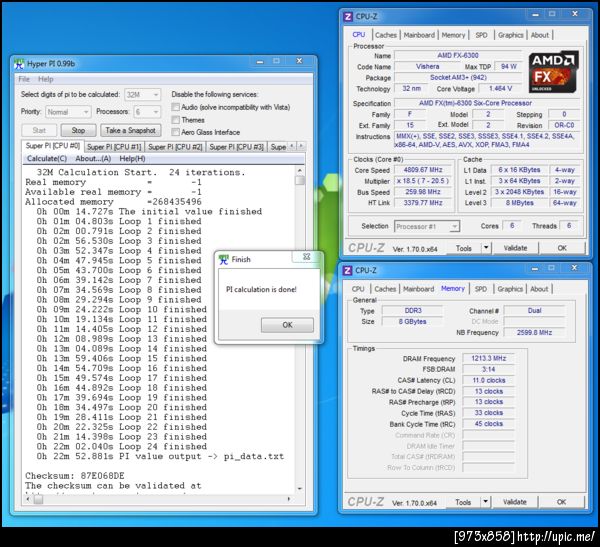
Task: Click Tools button in lower CPU-Z window
Action: (463, 502)
